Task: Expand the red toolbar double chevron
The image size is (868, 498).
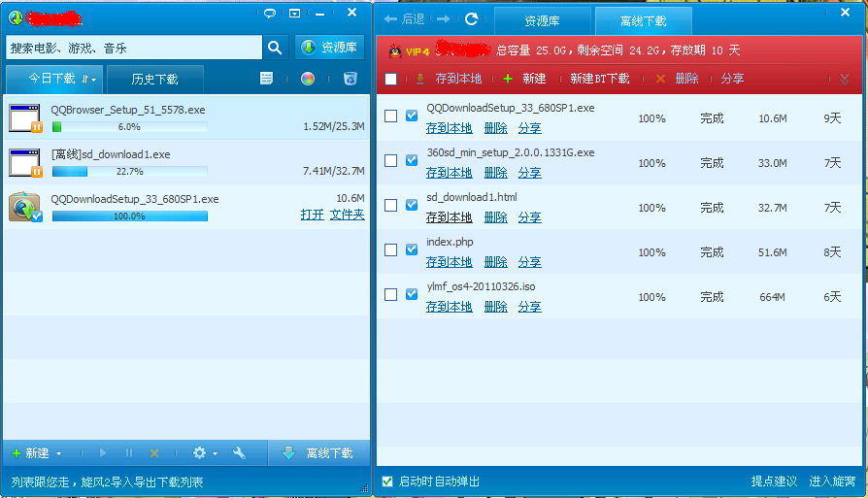Action: [845, 80]
